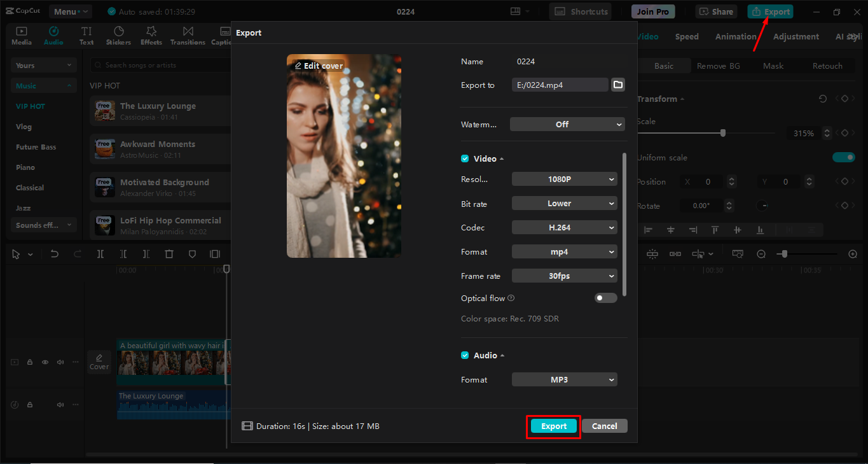Select the Transitions panel icon
The image size is (868, 464).
coord(188,36)
